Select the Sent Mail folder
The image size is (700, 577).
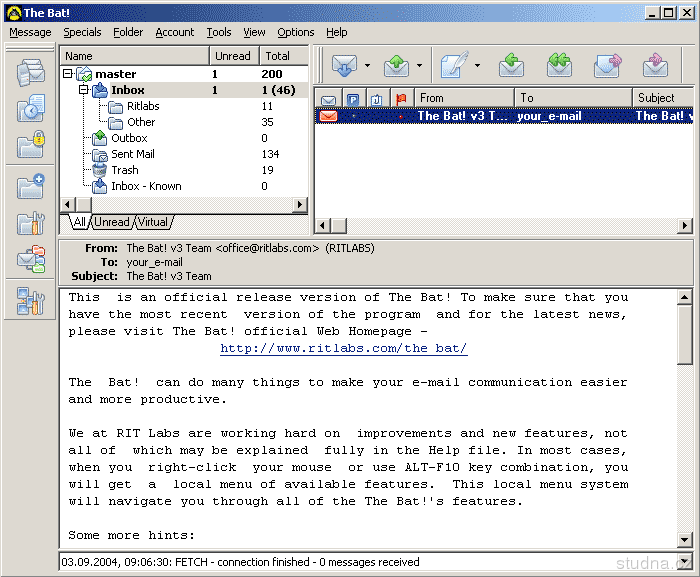pyautogui.click(x=133, y=154)
